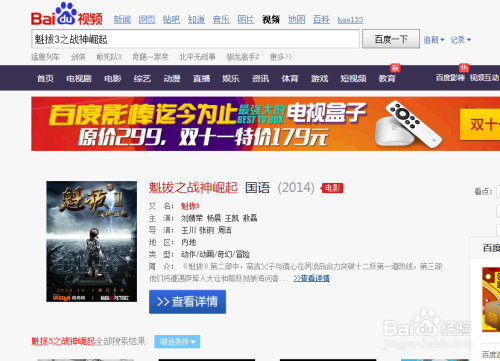500x361 pixels.
Task: Click the red 电影 tag badge
Action: tap(332, 188)
